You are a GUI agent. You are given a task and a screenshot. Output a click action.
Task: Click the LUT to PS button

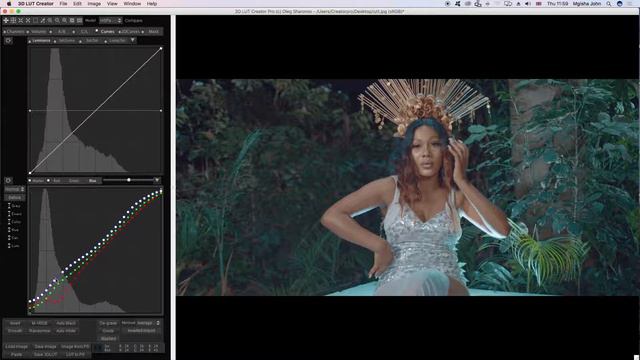tap(75, 355)
